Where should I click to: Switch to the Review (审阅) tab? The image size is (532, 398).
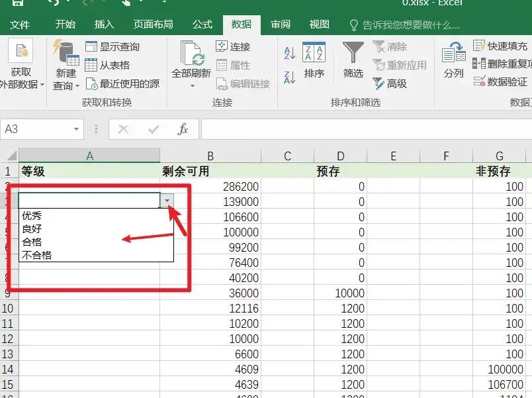281,25
